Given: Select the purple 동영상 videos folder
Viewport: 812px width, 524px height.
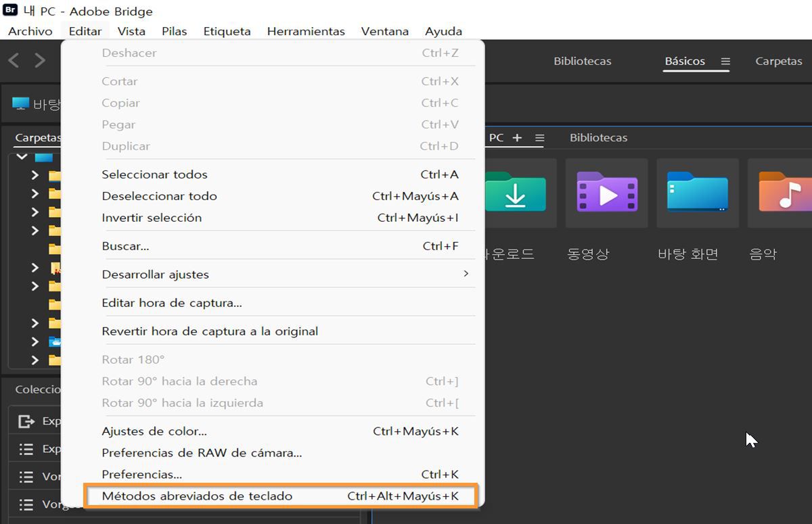Looking at the screenshot, I should [607, 193].
